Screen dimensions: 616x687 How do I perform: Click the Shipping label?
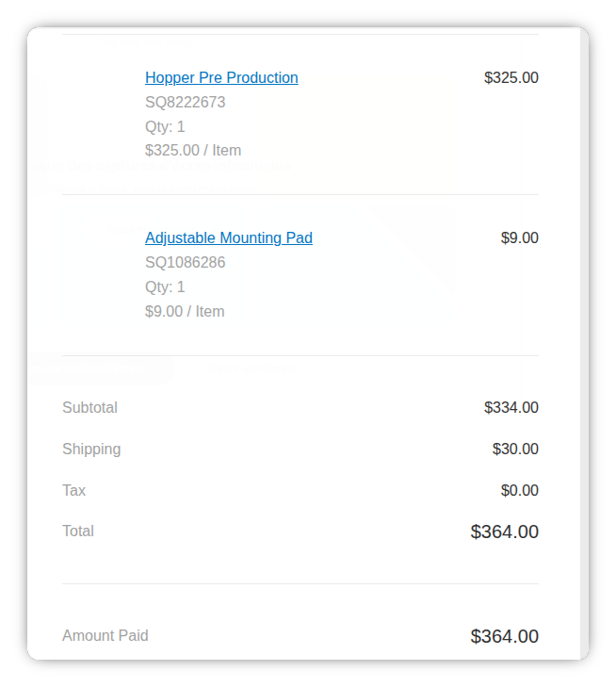click(x=91, y=449)
